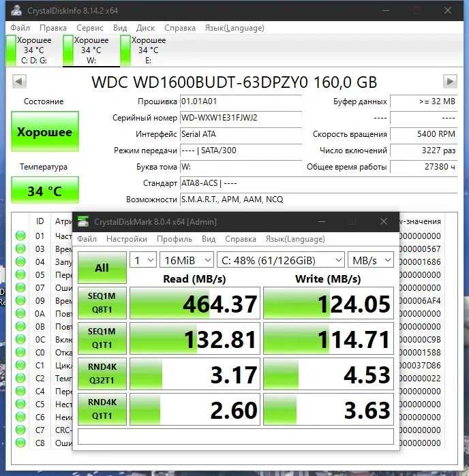Screen dimensions: 469x476
Task: Click RND4K Q32T1 read result 3.17
Action: tap(195, 374)
